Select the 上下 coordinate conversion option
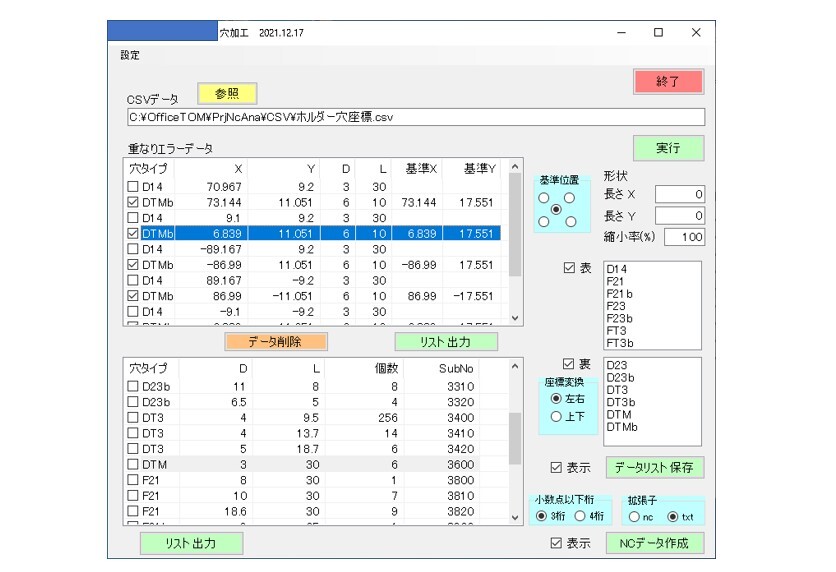Image resolution: width=836 pixels, height=572 pixels. 556,416
